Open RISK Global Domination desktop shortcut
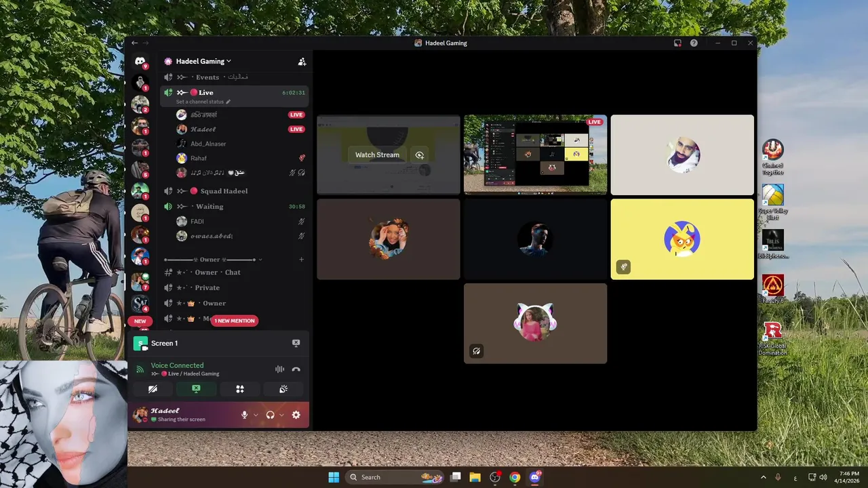 tap(772, 339)
